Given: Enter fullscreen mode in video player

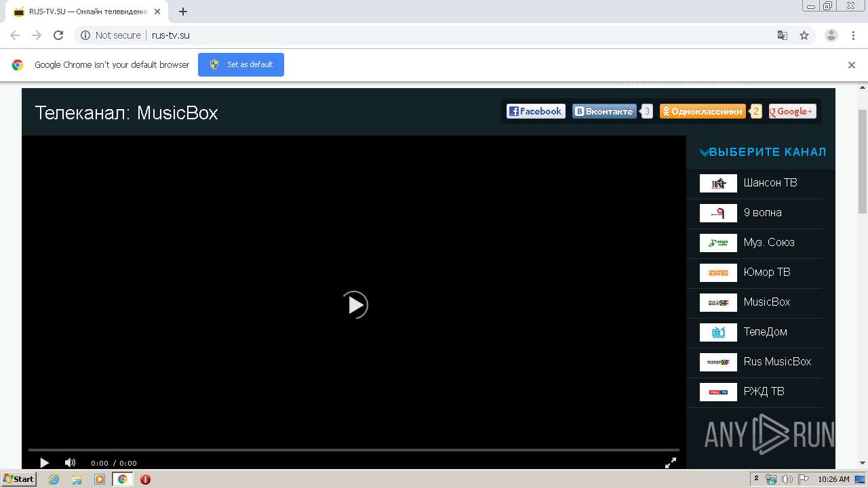Looking at the screenshot, I should tap(670, 463).
